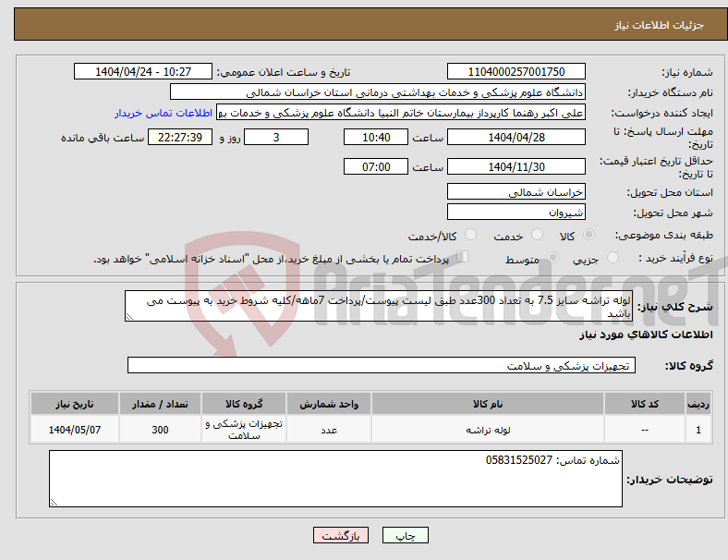Click the table cell لوله تراشه
Image resolution: width=728 pixels, height=560 pixels.
tap(488, 430)
